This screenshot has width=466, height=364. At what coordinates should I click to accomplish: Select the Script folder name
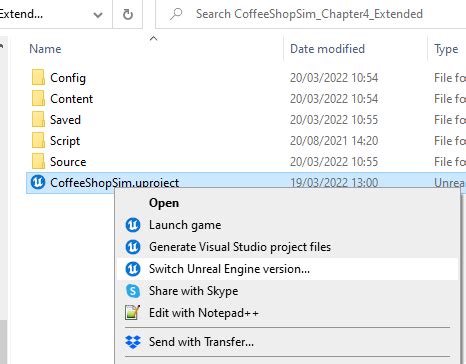click(65, 141)
